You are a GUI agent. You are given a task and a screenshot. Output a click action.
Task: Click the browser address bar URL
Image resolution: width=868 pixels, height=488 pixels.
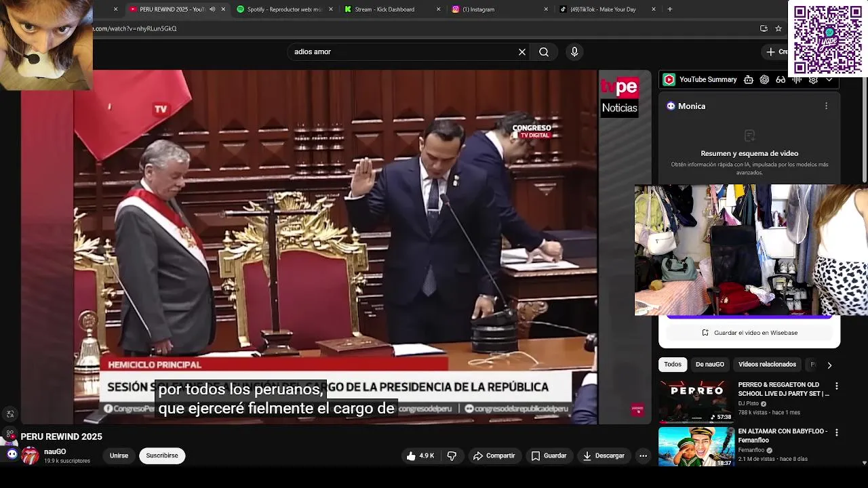pos(136,28)
